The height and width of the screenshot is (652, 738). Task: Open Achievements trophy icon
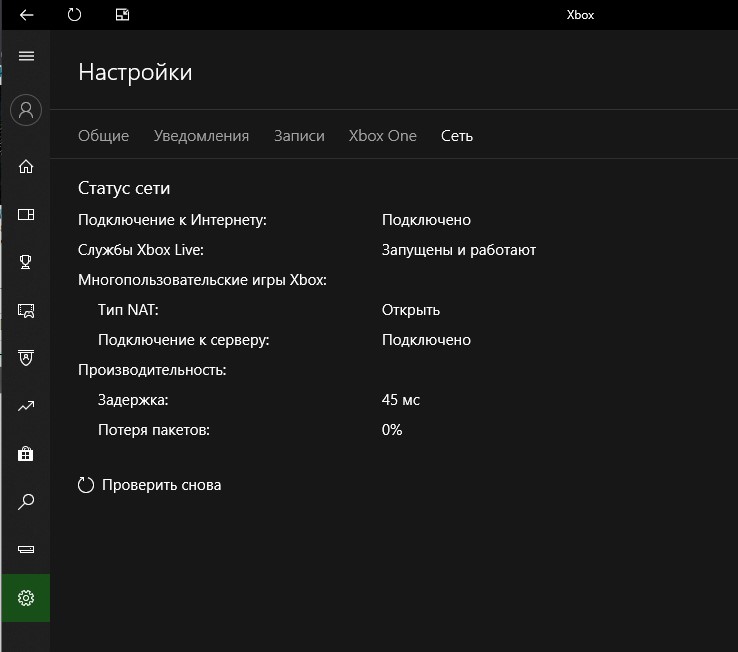click(26, 262)
